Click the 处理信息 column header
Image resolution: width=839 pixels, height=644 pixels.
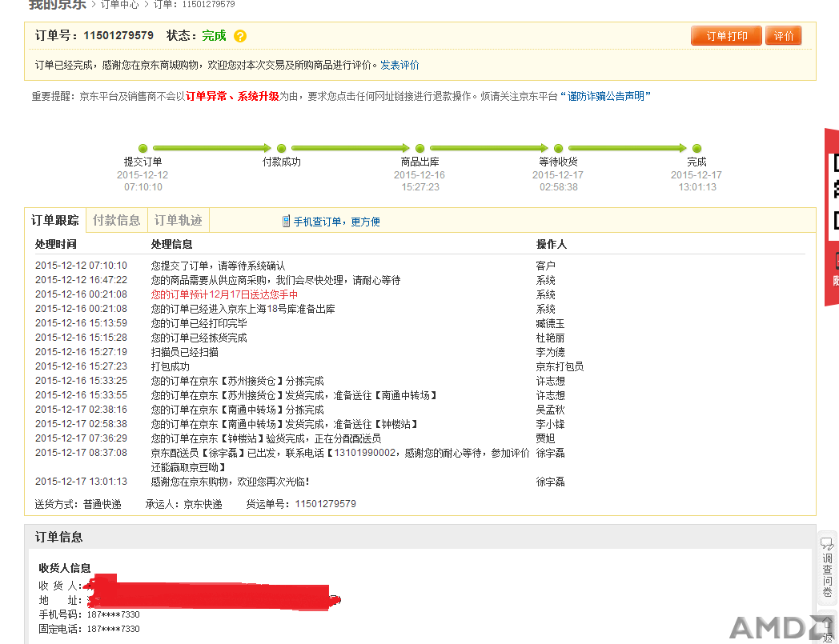coord(172,245)
